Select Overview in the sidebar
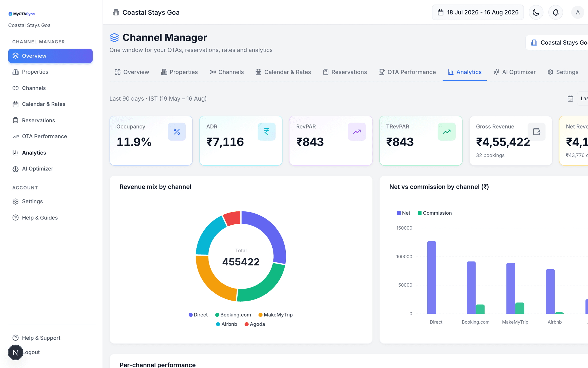Screen dimensions: 588x368 pos(51,56)
